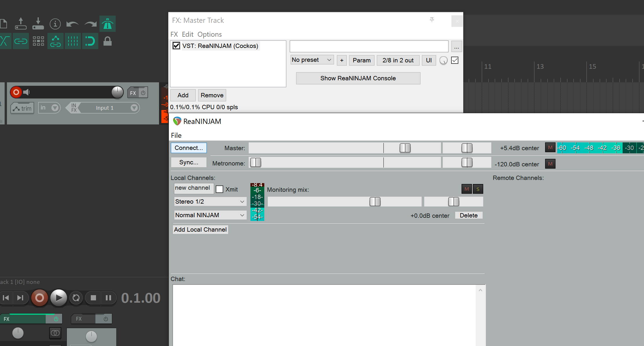Open the Options menu in FX window
This screenshot has height=346, width=644.
(x=209, y=34)
